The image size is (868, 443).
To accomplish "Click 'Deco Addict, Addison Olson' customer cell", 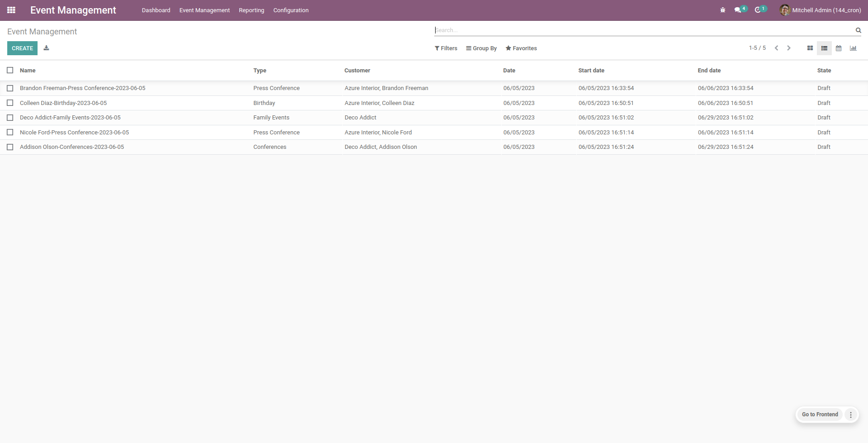I will click(381, 147).
